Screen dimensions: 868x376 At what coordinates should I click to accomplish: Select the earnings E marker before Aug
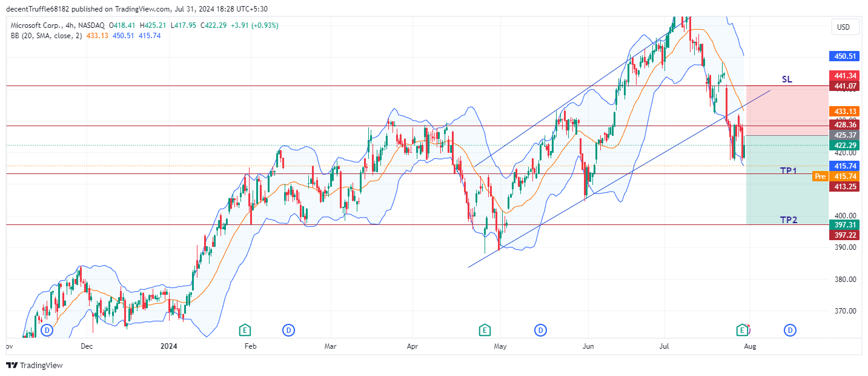(x=742, y=330)
